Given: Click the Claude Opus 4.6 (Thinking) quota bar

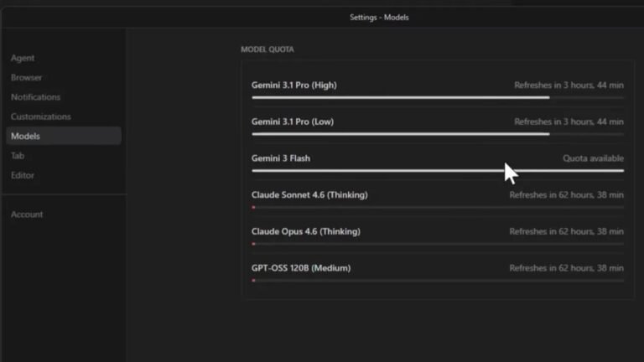Looking at the screenshot, I should click(438, 244).
